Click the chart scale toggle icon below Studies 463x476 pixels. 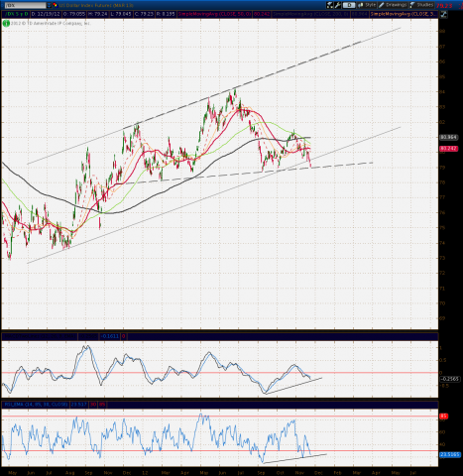[x=443, y=14]
